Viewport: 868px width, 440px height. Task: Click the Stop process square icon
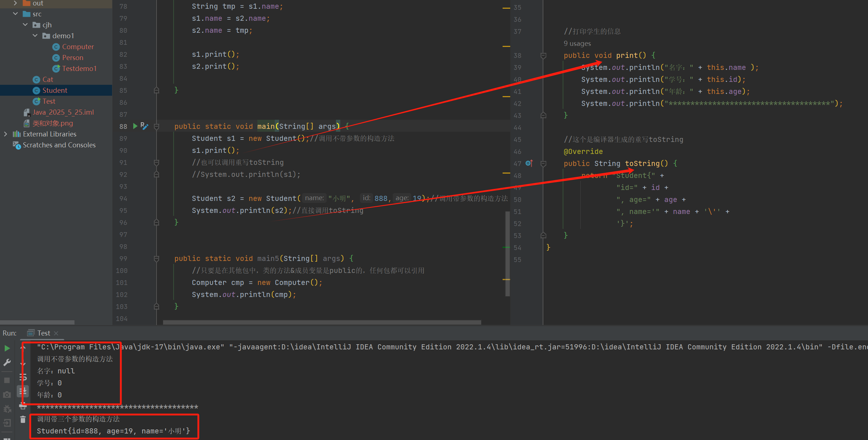7,380
